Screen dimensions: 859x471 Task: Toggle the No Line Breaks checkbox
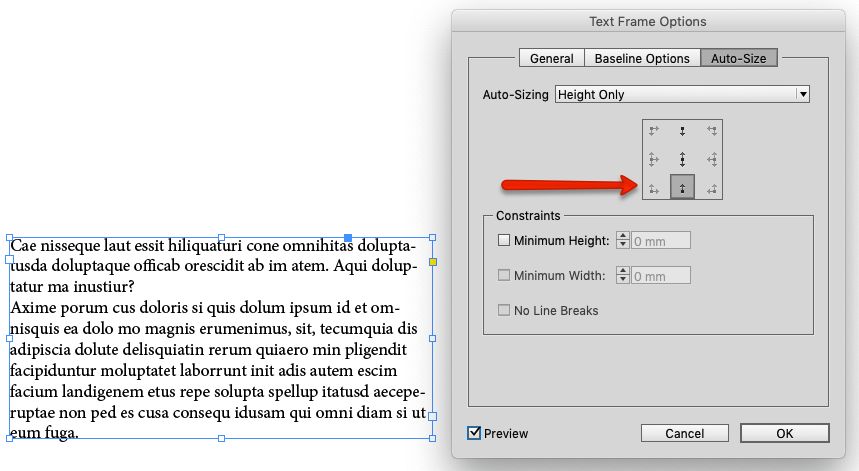point(503,310)
